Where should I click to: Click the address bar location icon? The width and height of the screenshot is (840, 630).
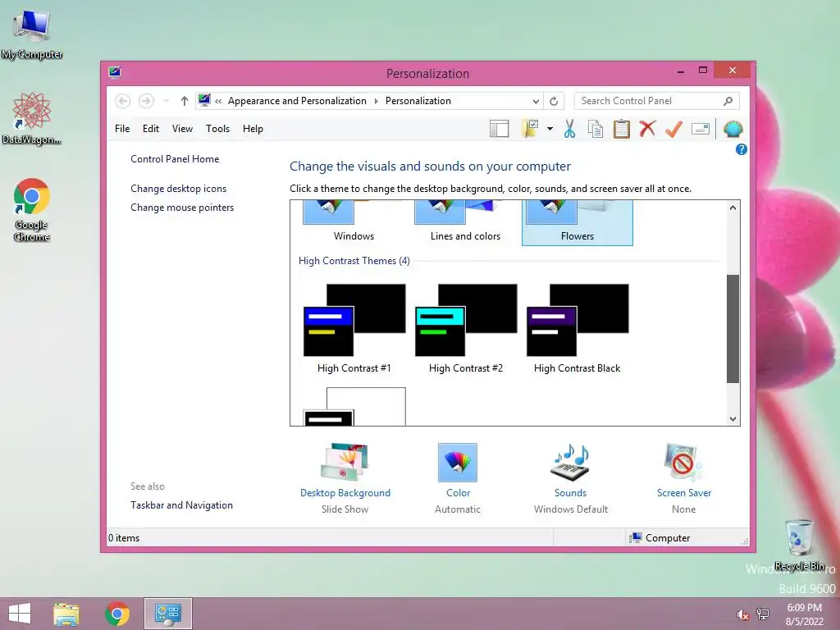(204, 100)
